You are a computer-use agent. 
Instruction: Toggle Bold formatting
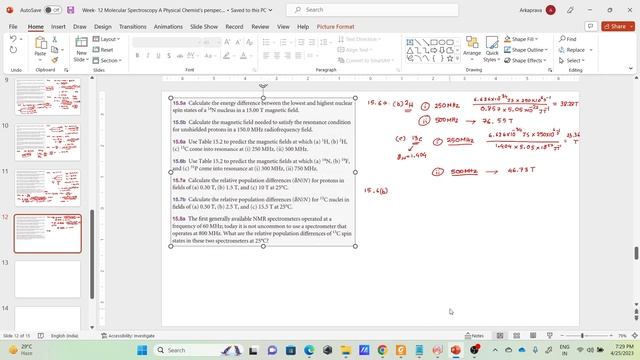click(x=137, y=56)
